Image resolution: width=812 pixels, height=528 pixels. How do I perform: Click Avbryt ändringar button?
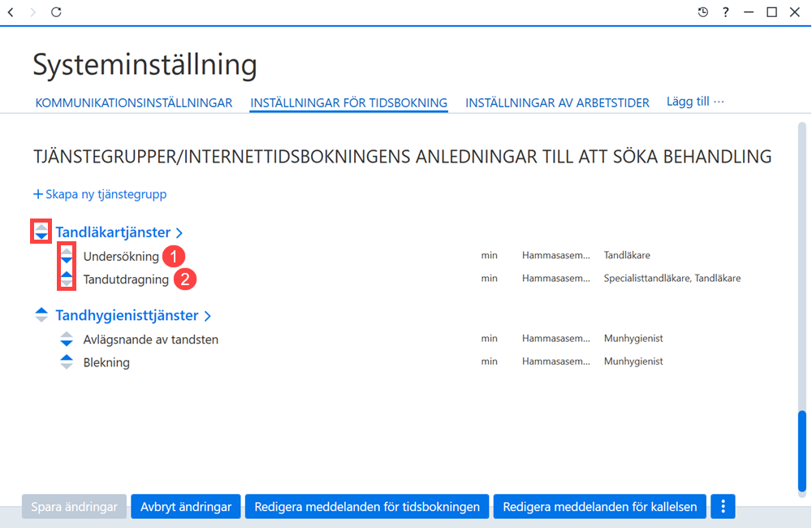click(x=185, y=506)
